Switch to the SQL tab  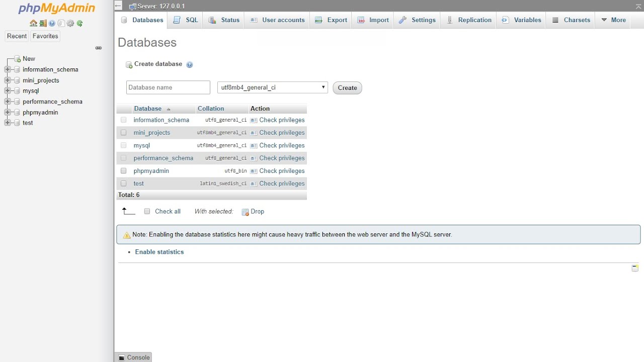[x=186, y=20]
